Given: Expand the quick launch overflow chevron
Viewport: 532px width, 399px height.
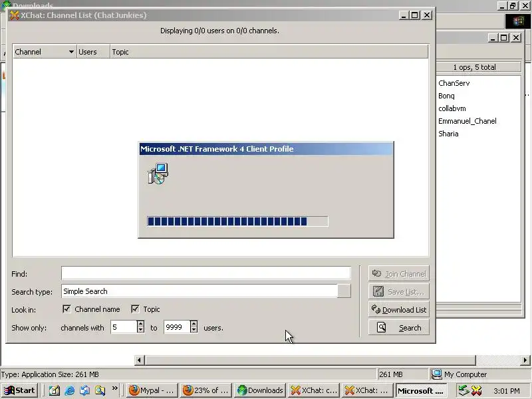Looking at the screenshot, I should 114,388.
